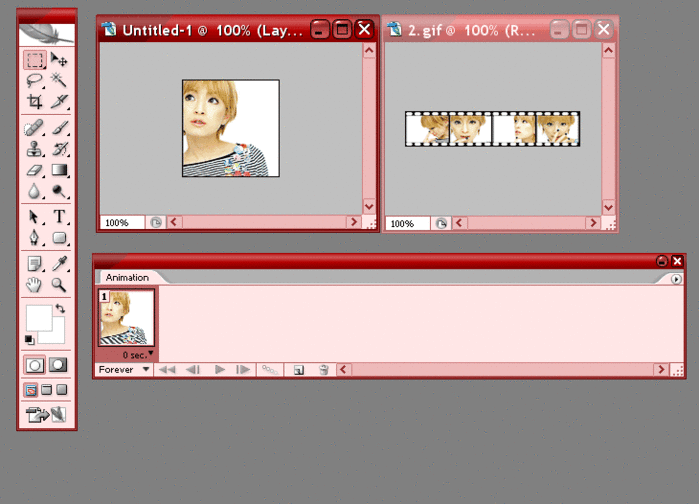Swap foreground and background colors
This screenshot has width=699, height=504.
click(60, 311)
